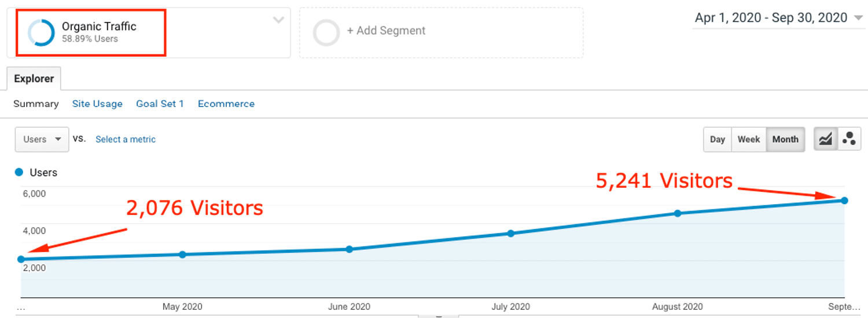Click the August 2020 data point
Viewport: 868px width, 318px height.
point(678,213)
